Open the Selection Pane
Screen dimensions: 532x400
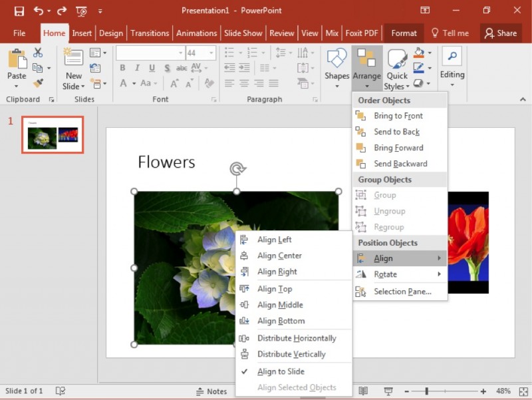(402, 292)
